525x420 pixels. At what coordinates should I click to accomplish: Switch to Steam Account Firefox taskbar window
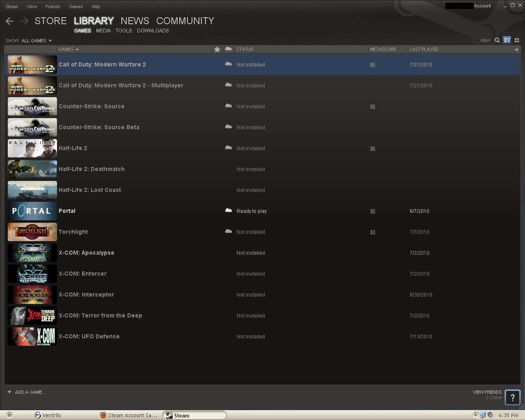[129, 415]
